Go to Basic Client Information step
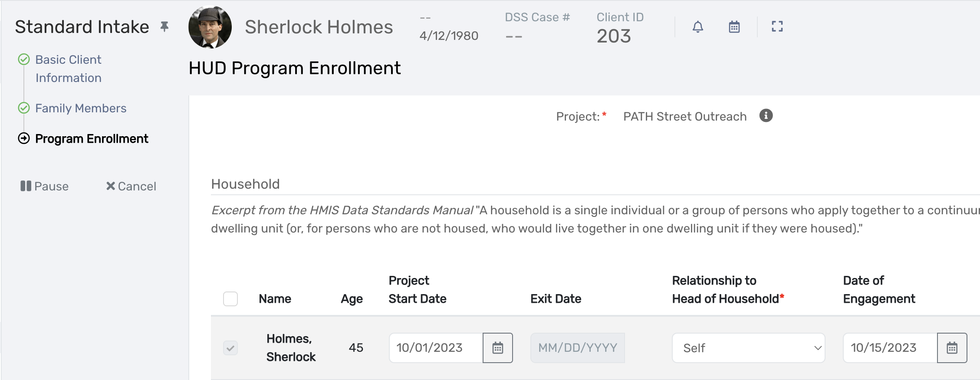 [68, 69]
